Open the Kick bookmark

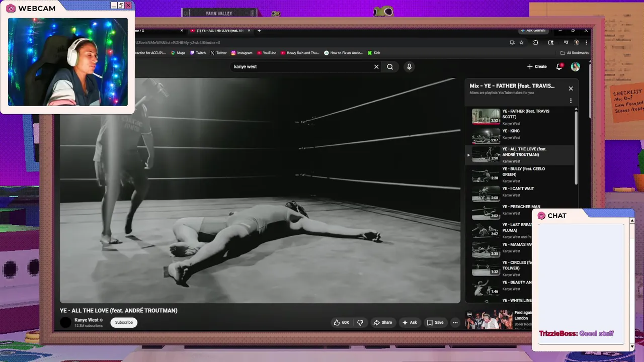pos(374,53)
